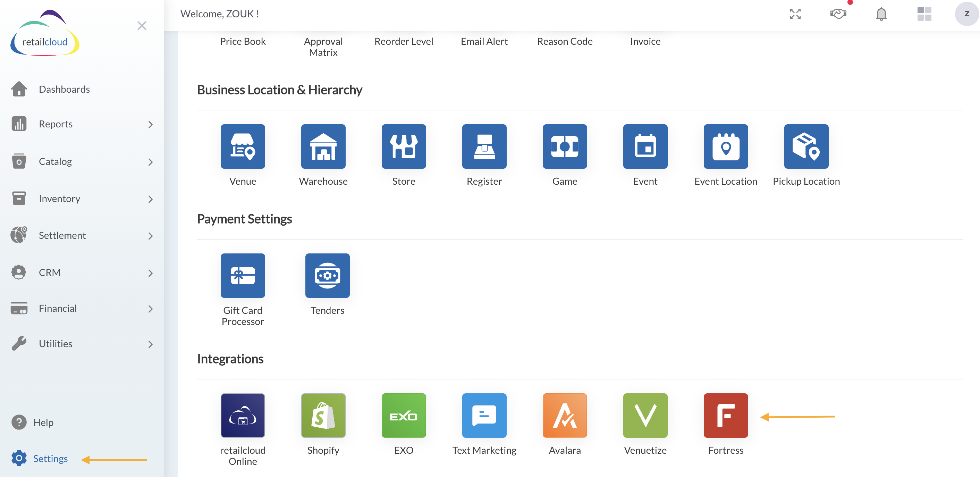Expand the Catalog chevron
Image resolution: width=980 pixels, height=477 pixels.
pyautogui.click(x=151, y=162)
